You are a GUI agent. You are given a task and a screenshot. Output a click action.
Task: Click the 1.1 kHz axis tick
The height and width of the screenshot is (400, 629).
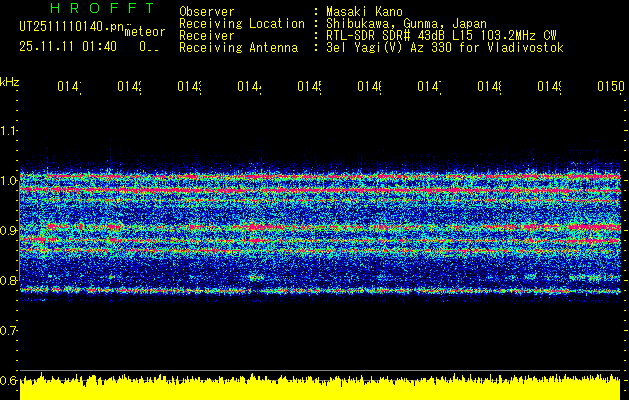9,131
